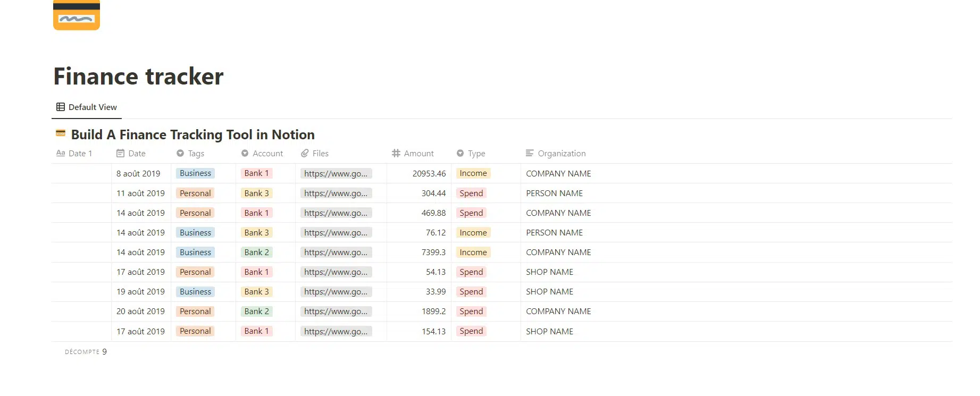980x396 pixels.
Task: Click the table icon in Default View tab
Action: pyautogui.click(x=61, y=107)
